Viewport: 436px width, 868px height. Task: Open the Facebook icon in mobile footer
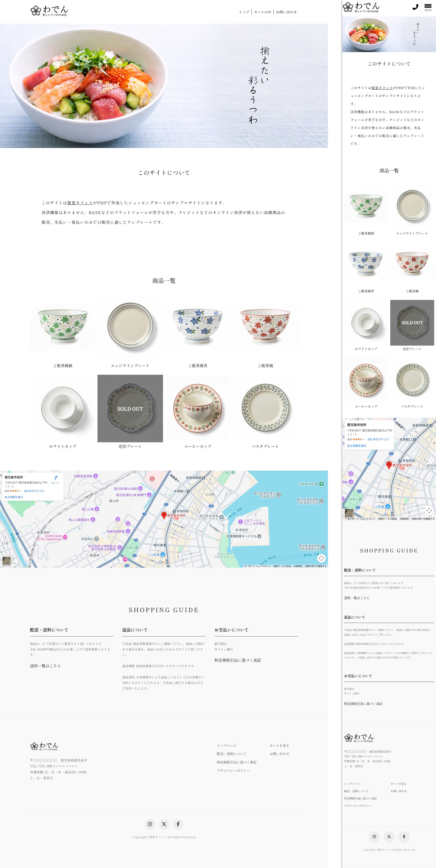point(404,836)
